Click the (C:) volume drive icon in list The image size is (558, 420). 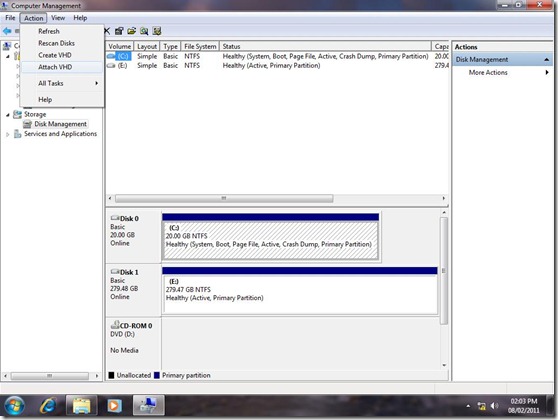(111, 56)
